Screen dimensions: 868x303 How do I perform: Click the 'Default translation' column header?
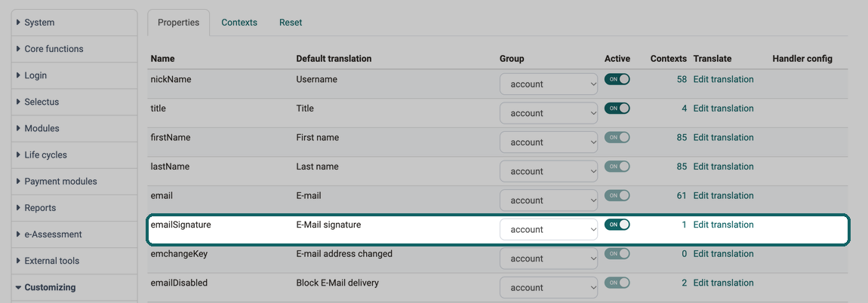334,59
